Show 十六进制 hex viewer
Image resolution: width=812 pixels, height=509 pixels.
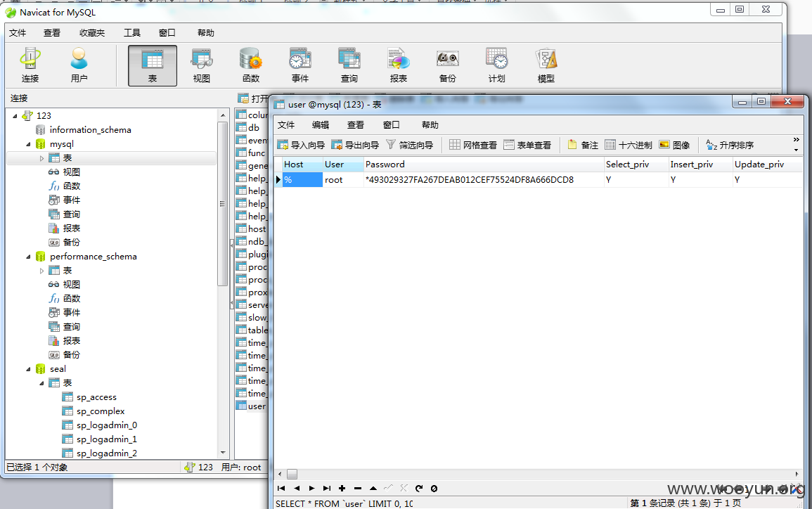point(629,145)
